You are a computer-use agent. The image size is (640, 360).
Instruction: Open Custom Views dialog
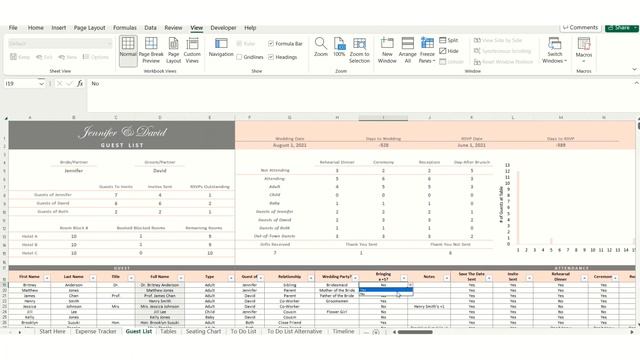click(x=192, y=50)
